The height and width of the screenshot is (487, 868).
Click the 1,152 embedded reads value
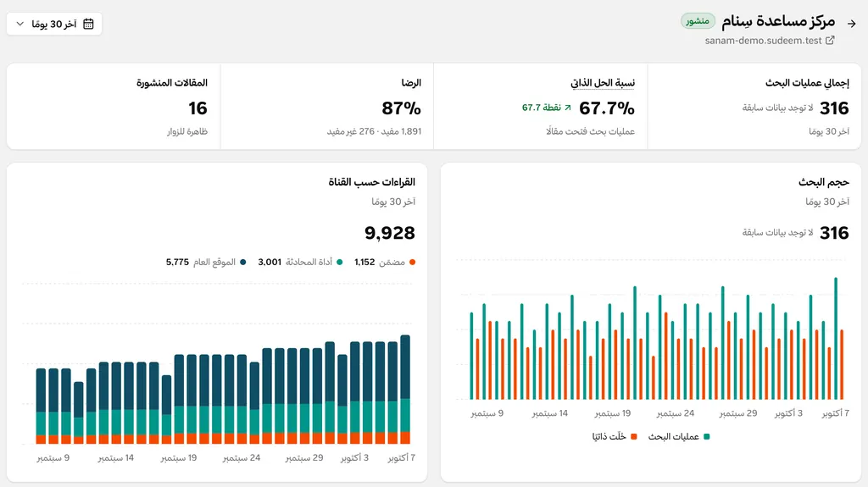[364, 262]
